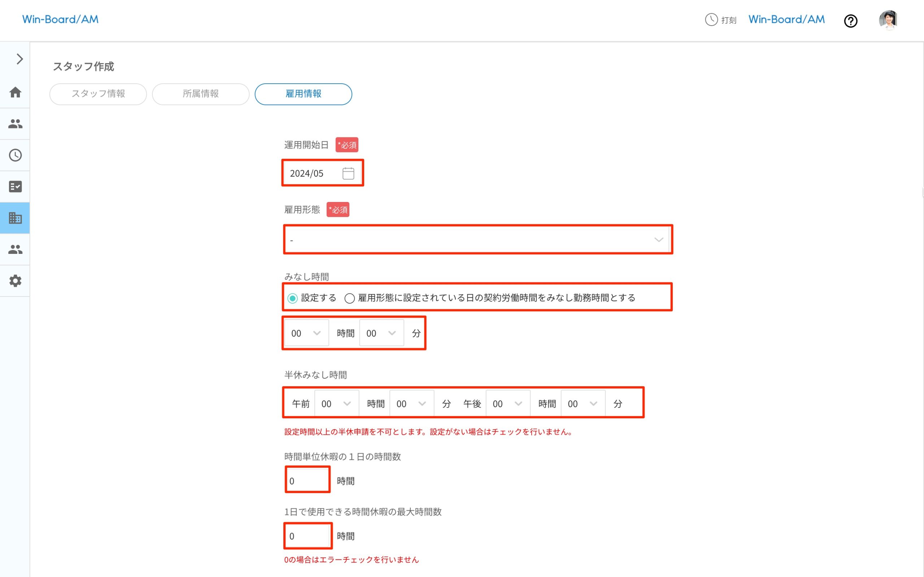The width and height of the screenshot is (924, 577).
Task: Click the 時間単位休暇 hours input field
Action: (307, 480)
